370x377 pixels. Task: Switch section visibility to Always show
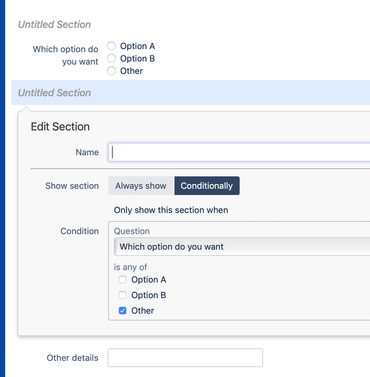point(141,186)
